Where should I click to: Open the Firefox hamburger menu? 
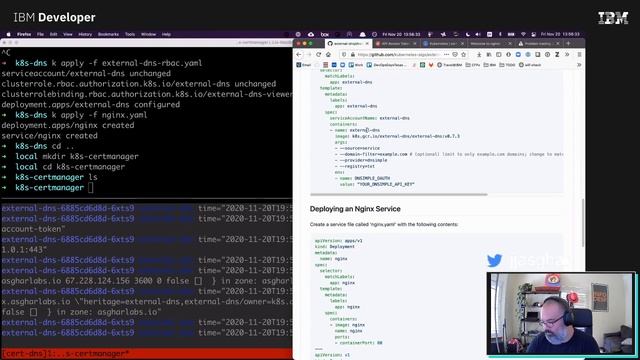pyautogui.click(x=579, y=55)
